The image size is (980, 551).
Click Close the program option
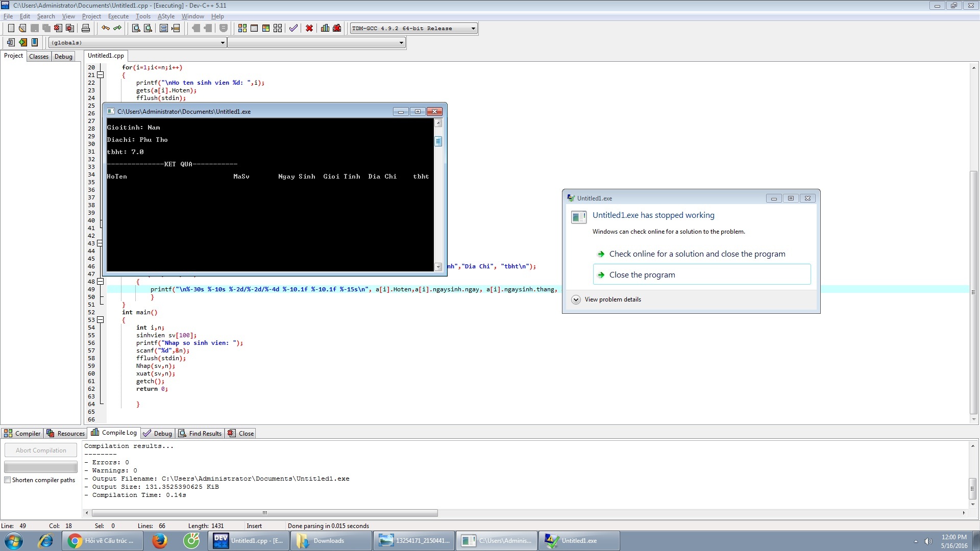pos(642,274)
